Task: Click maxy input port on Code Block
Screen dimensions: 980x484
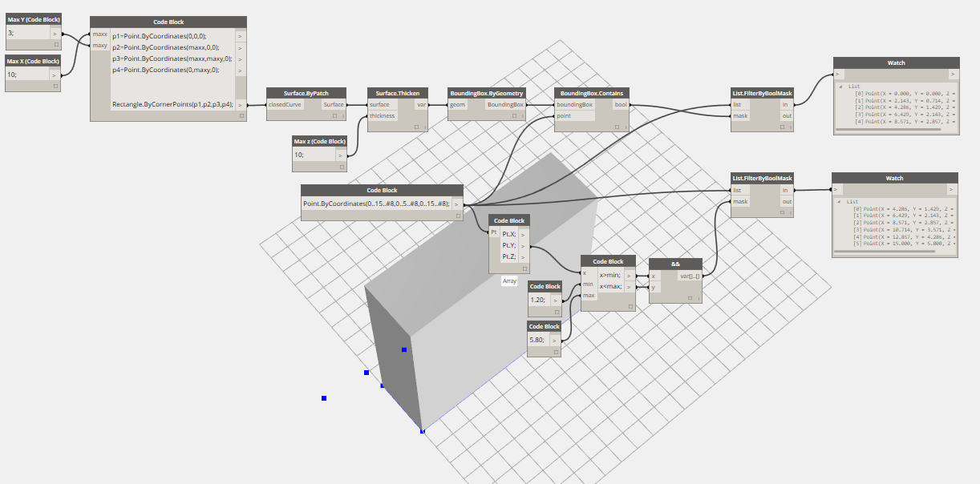Action: pyautogui.click(x=100, y=46)
